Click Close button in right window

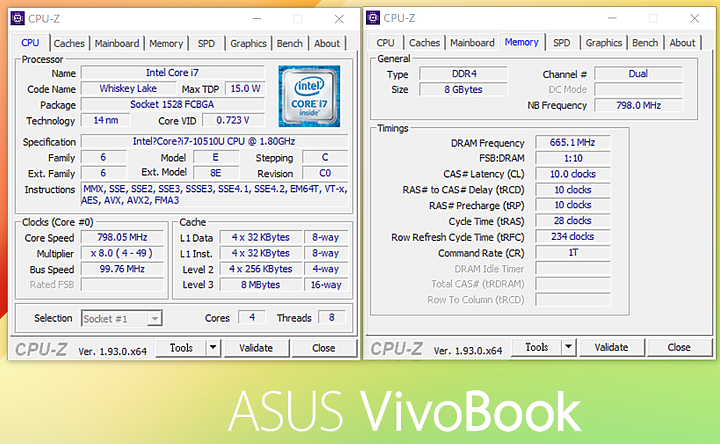coord(679,347)
